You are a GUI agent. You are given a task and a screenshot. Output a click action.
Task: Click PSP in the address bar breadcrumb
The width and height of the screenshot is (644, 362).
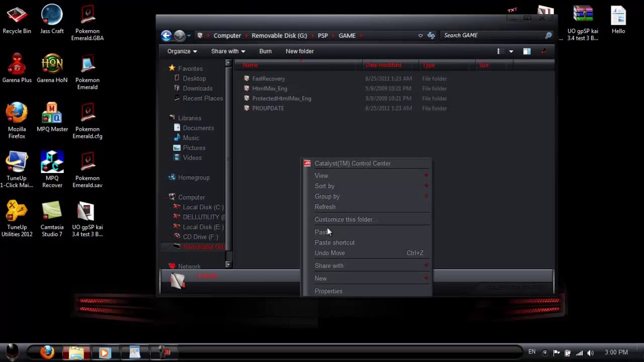[323, 36]
